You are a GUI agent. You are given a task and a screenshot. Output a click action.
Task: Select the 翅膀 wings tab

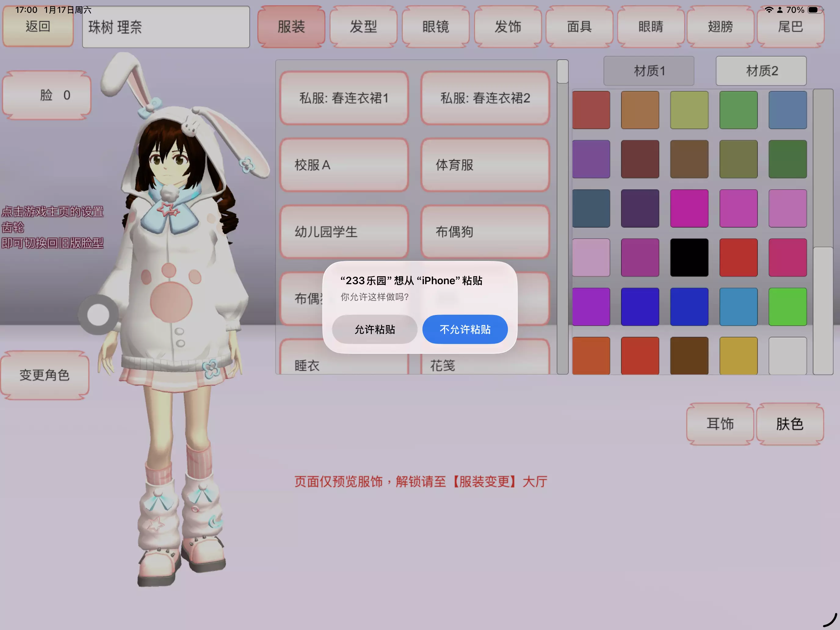point(720,27)
